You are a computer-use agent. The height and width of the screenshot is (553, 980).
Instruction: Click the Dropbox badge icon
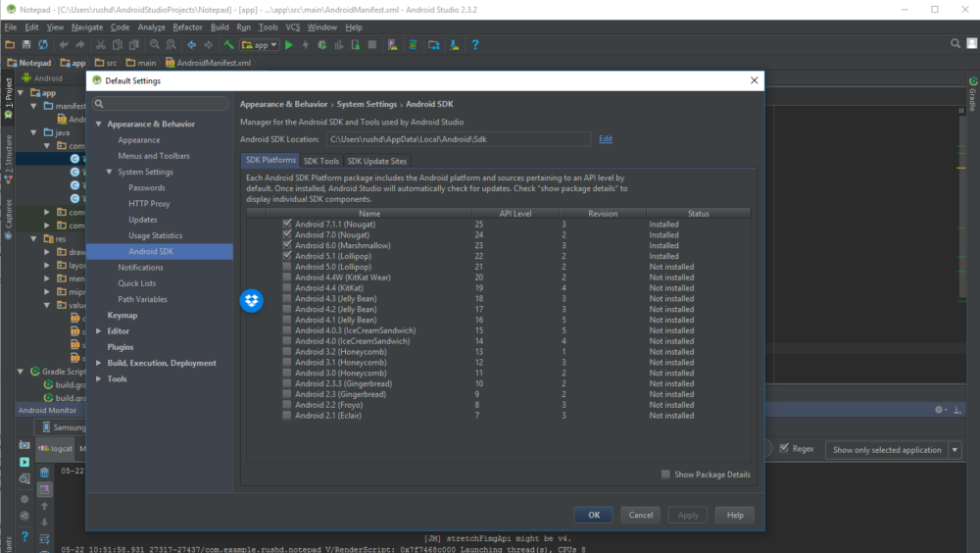tap(252, 301)
